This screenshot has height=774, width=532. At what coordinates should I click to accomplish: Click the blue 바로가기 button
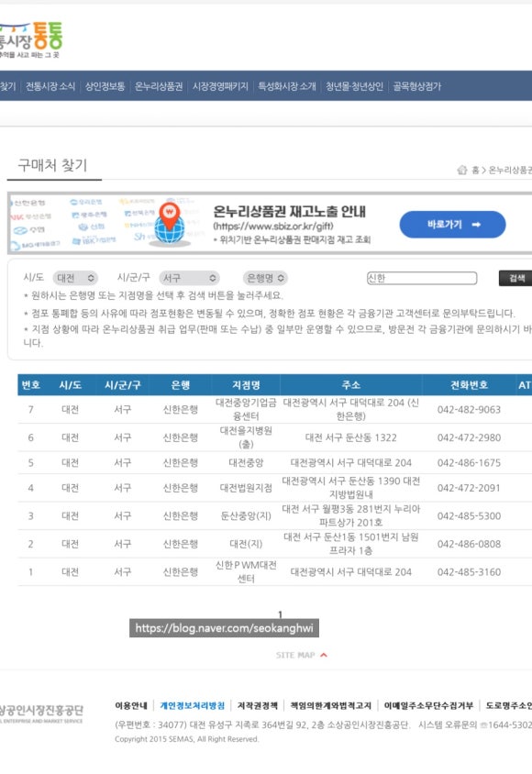tap(452, 225)
